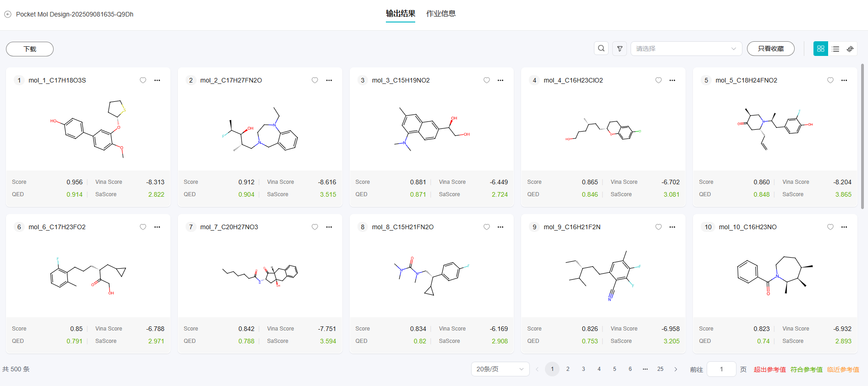This screenshot has height=386, width=868.
Task: Click the 前往 page number input field
Action: pyautogui.click(x=721, y=369)
